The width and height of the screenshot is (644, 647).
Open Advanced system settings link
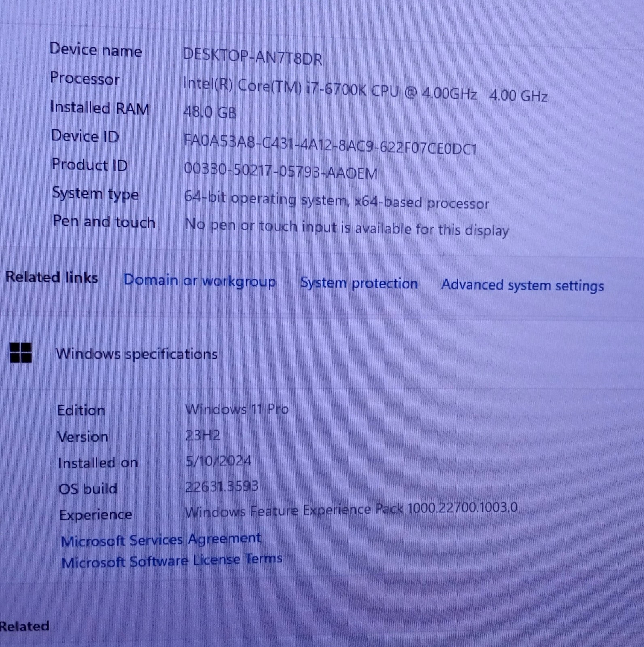(x=523, y=285)
